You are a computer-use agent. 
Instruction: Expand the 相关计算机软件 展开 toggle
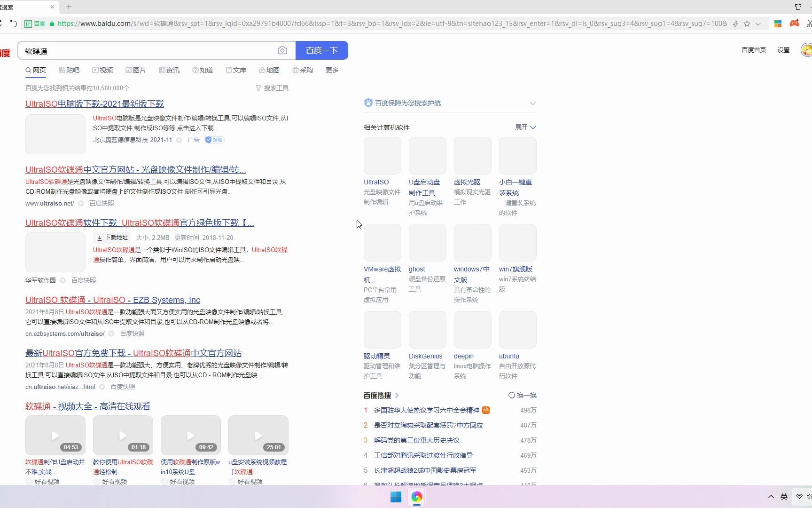click(x=525, y=127)
